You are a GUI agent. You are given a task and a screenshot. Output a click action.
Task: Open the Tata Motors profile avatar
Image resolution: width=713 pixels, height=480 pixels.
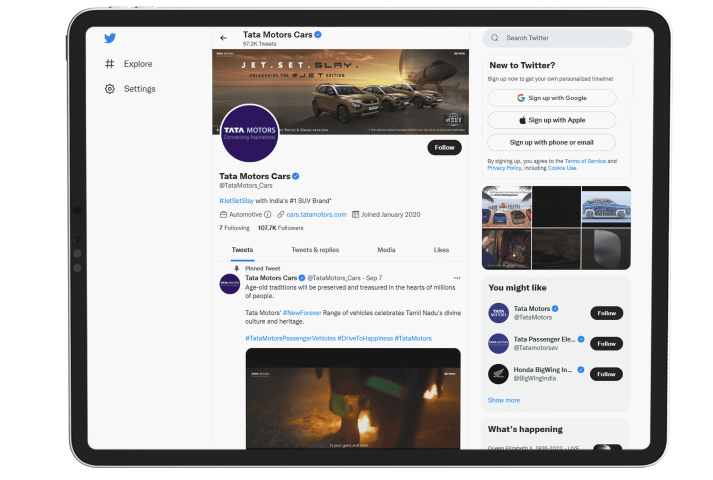(x=250, y=133)
